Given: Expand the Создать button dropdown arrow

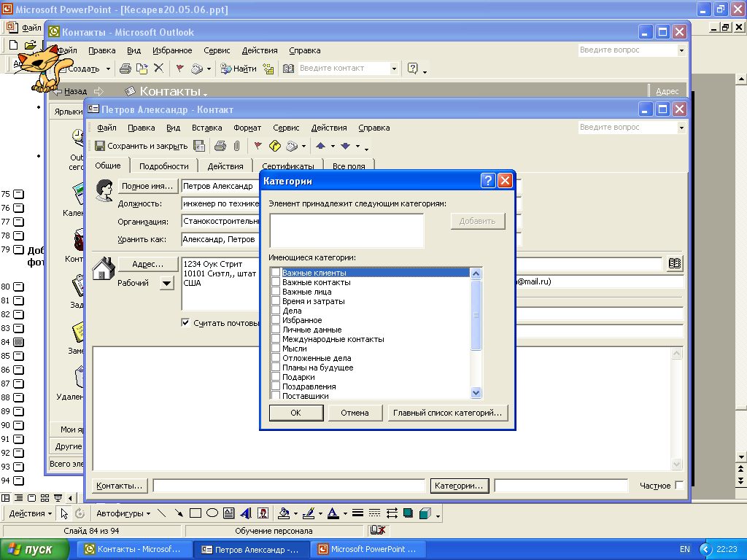Looking at the screenshot, I should point(108,69).
